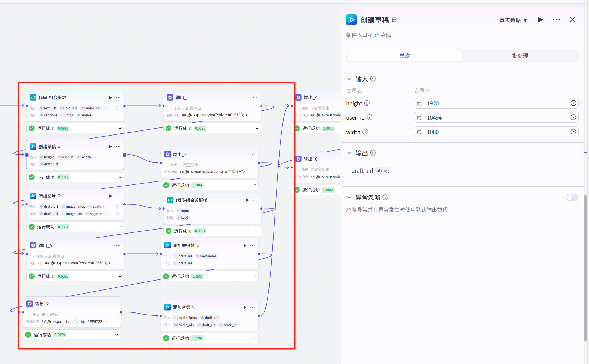
Task: Expand 运行成功 result under 创建草稿 node
Action: tap(120, 177)
